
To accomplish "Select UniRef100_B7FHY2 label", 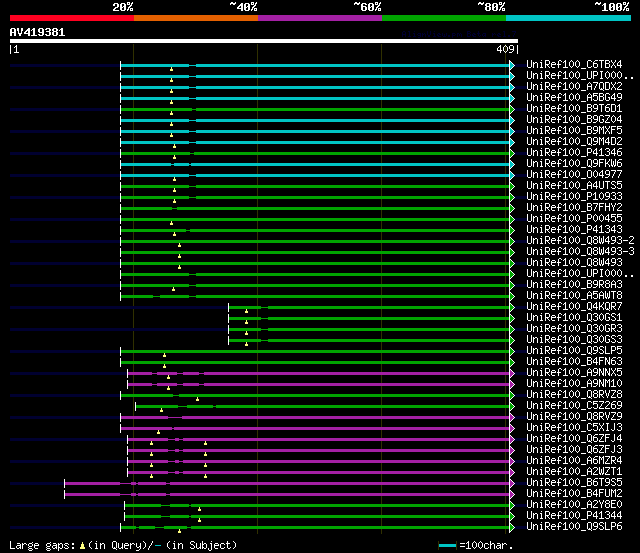I will 574,208.
